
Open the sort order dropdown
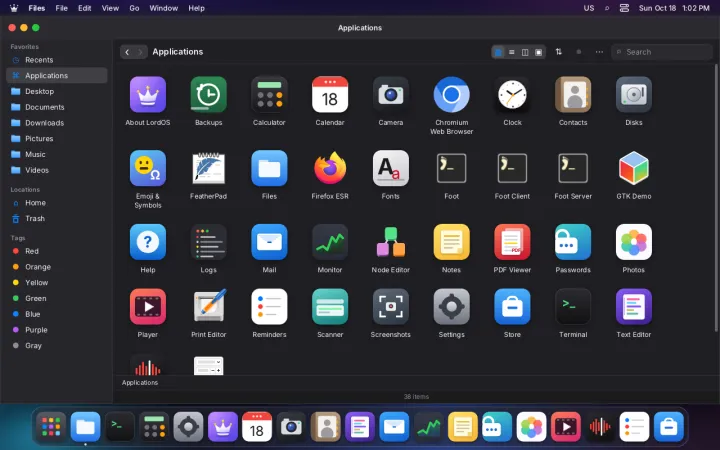pyautogui.click(x=558, y=52)
